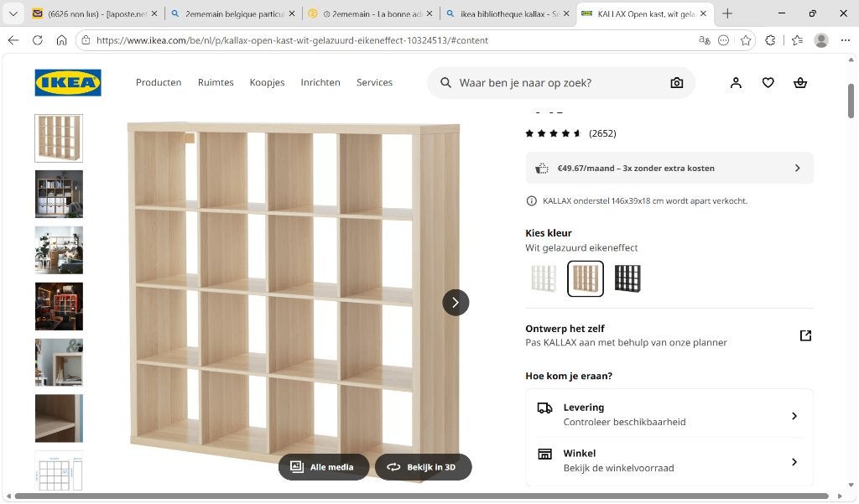Select the black-brown KALLAX color swatch
Viewport: 859px width, 504px height.
(627, 278)
